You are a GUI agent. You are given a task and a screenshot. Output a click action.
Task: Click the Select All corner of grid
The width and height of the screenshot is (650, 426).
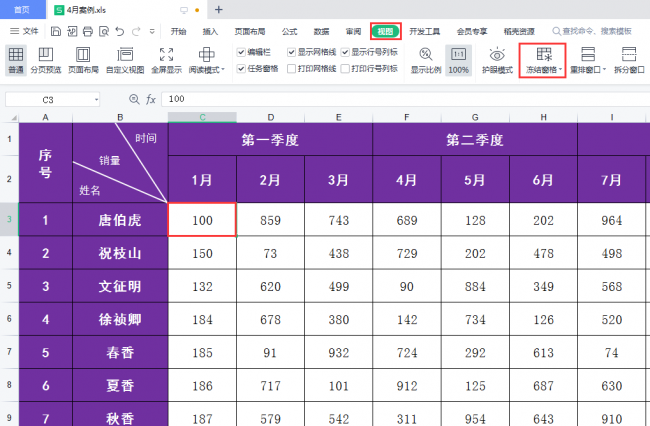click(14, 118)
